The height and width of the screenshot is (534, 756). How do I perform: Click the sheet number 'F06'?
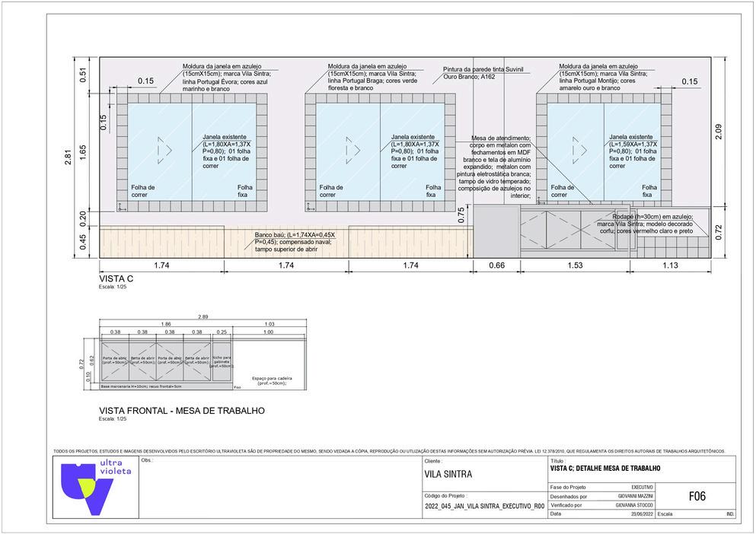coord(697,496)
